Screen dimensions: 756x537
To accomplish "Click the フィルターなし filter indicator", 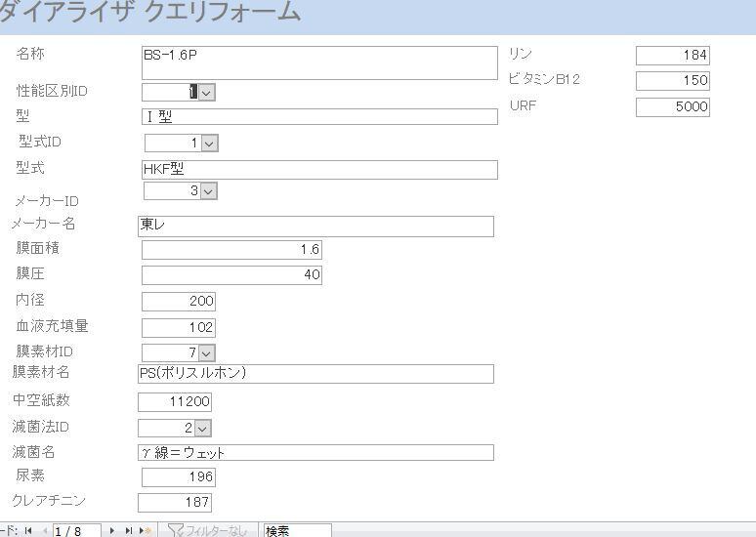I will coord(207,530).
